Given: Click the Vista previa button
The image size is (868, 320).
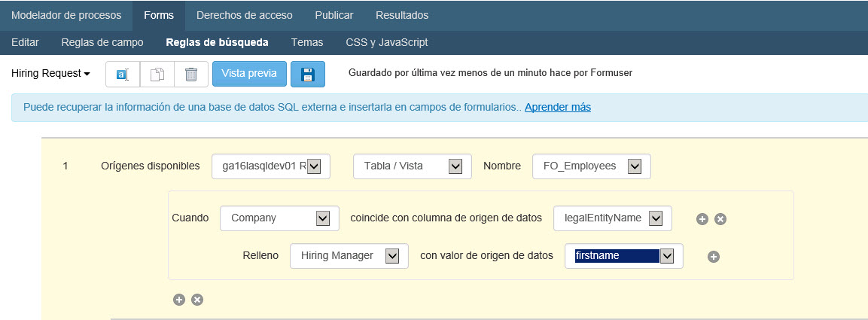Looking at the screenshot, I should pos(249,74).
